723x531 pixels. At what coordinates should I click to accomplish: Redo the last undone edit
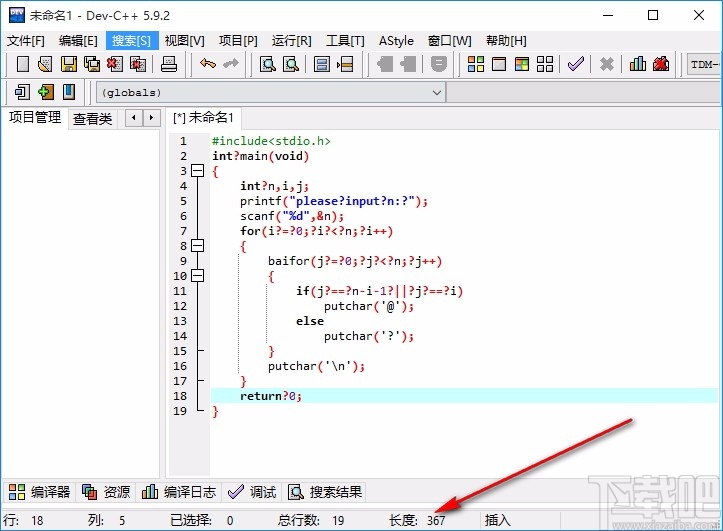[x=231, y=64]
